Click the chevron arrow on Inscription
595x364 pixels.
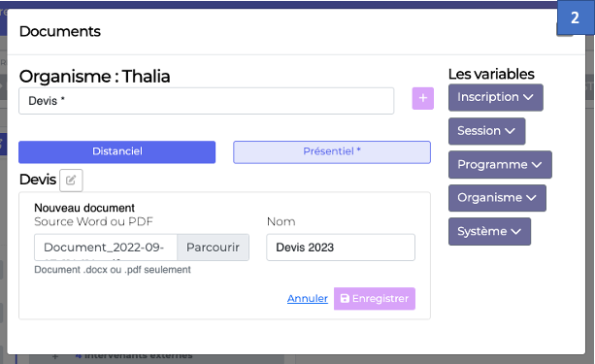point(528,97)
